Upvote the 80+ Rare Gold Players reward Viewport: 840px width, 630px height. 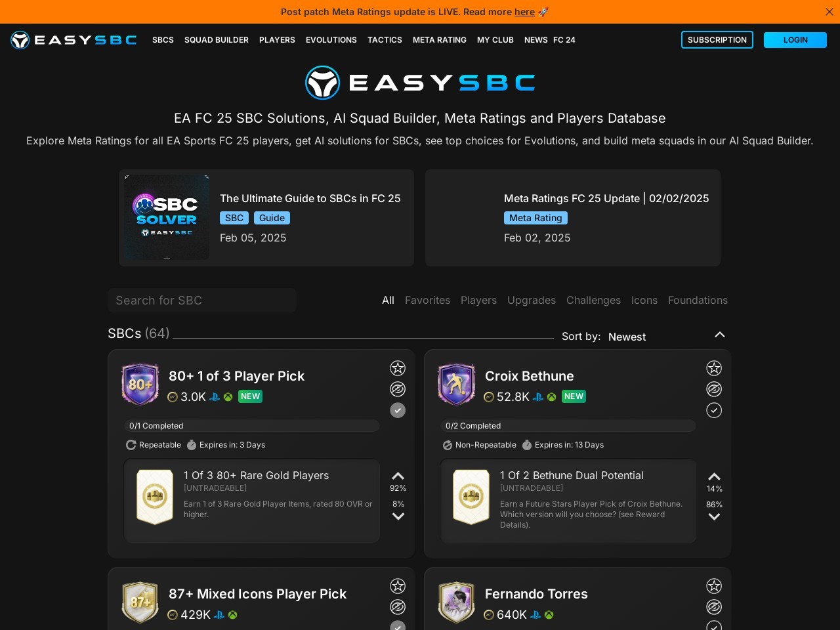coord(398,476)
